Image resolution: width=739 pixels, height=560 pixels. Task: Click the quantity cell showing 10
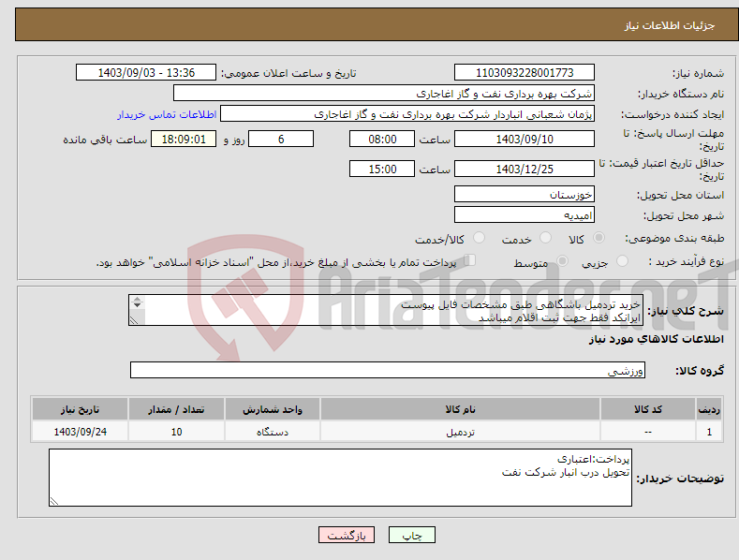[x=176, y=432]
